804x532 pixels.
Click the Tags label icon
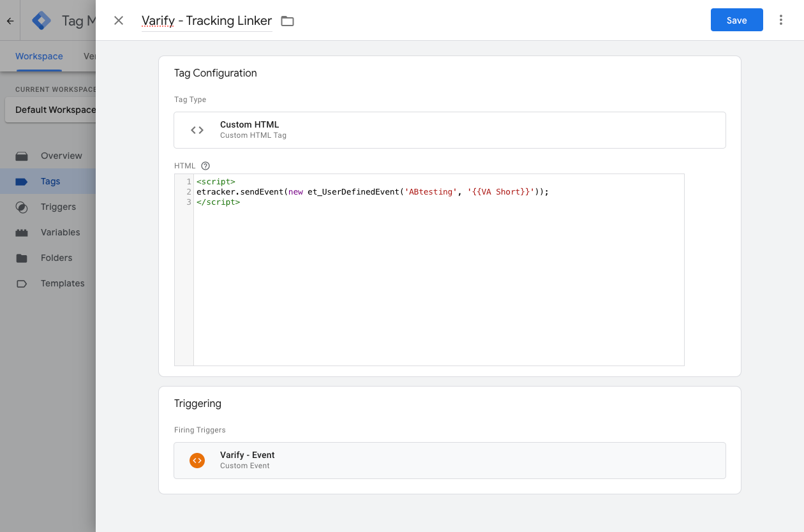[22, 181]
